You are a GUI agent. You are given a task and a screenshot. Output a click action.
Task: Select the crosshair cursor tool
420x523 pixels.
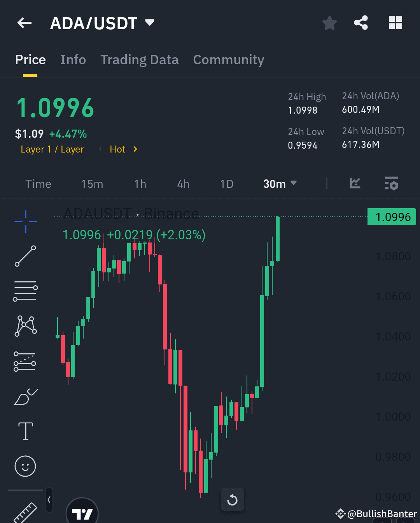[x=25, y=221]
